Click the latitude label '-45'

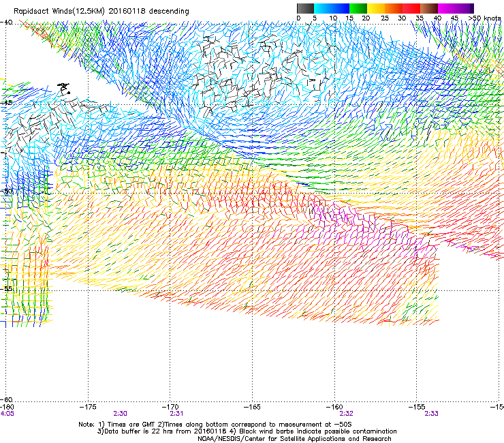pos(6,103)
